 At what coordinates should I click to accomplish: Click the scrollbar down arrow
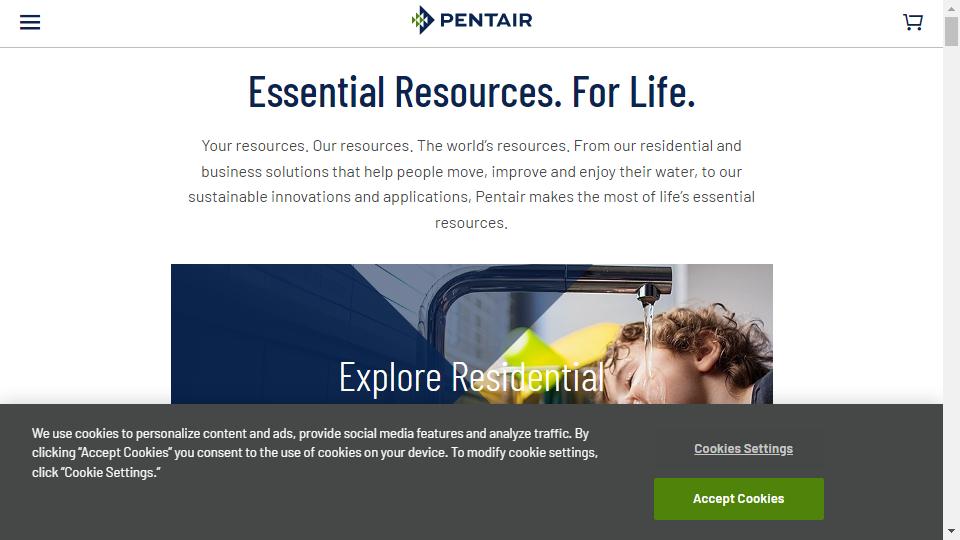click(951, 531)
